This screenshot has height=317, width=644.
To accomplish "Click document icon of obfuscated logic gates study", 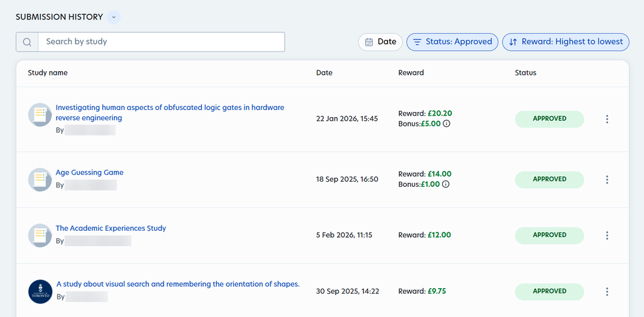I will point(40,114).
